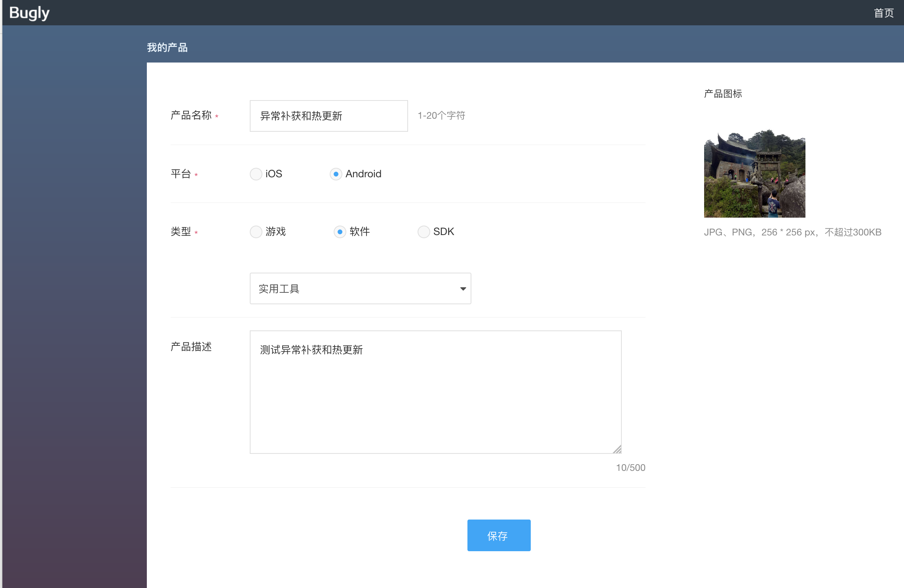Choose the 游戏 type radio button
Image resolution: width=904 pixels, height=588 pixels.
[256, 232]
